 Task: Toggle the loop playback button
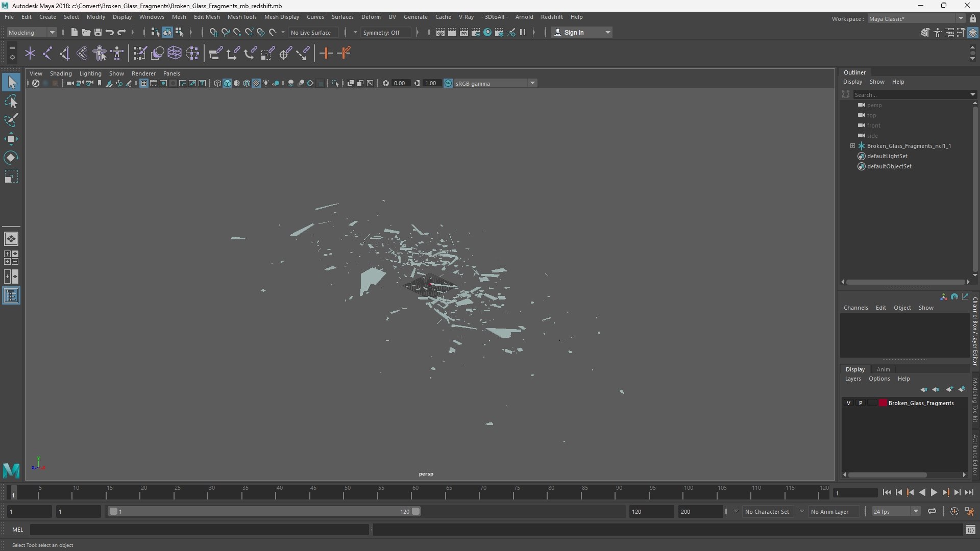932,511
